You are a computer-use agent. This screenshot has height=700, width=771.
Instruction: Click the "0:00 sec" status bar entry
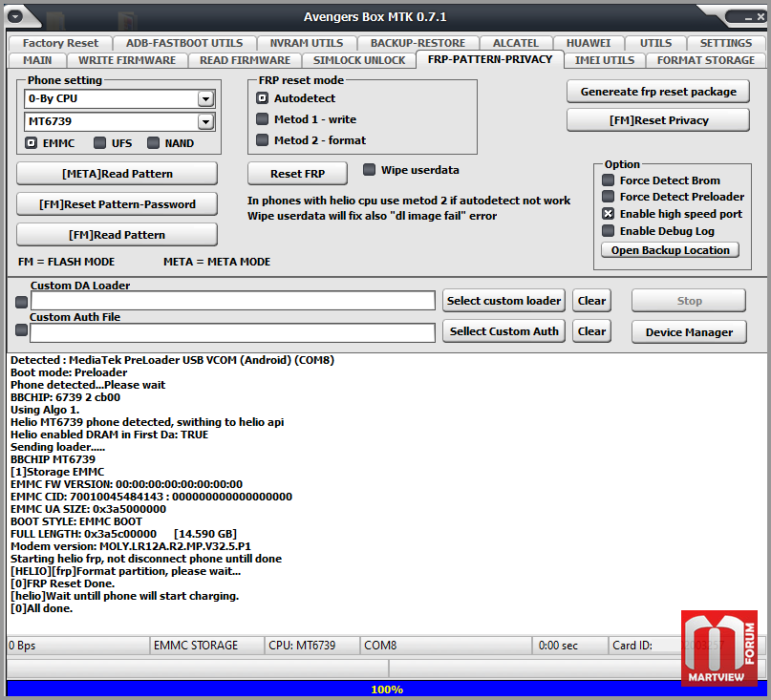[x=570, y=646]
